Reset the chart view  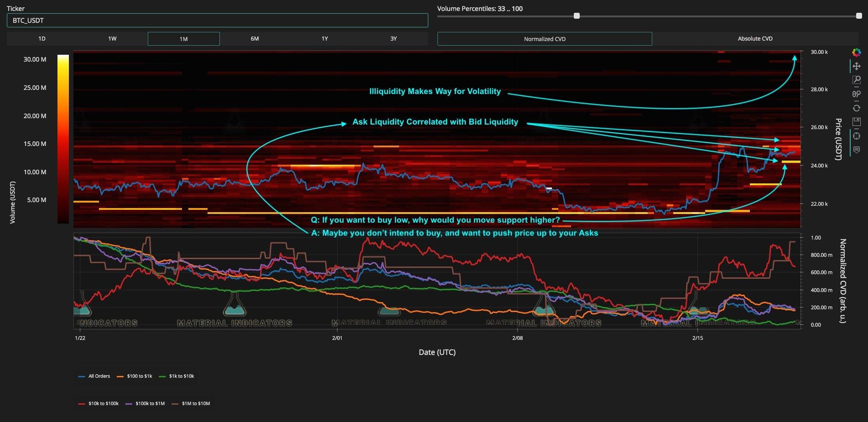click(x=856, y=108)
